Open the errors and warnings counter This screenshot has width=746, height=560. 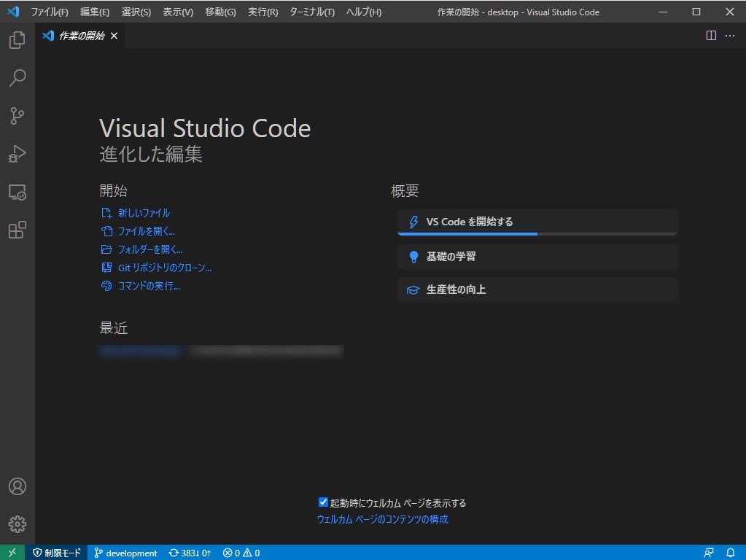tap(241, 553)
